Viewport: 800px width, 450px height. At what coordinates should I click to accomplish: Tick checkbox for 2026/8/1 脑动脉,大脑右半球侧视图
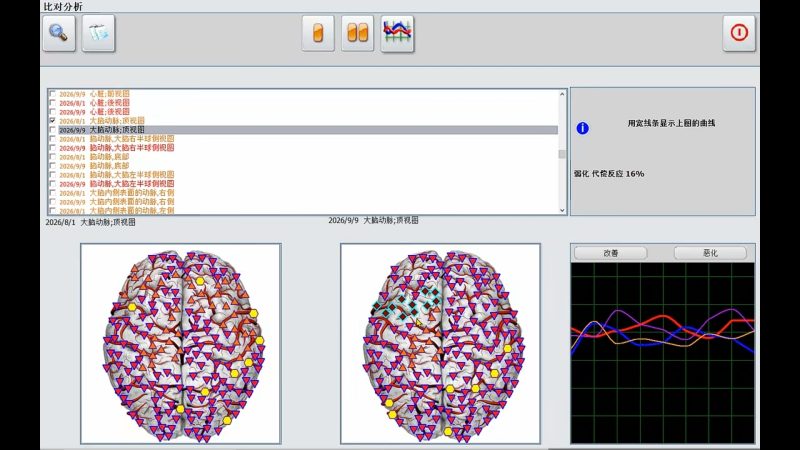53,139
